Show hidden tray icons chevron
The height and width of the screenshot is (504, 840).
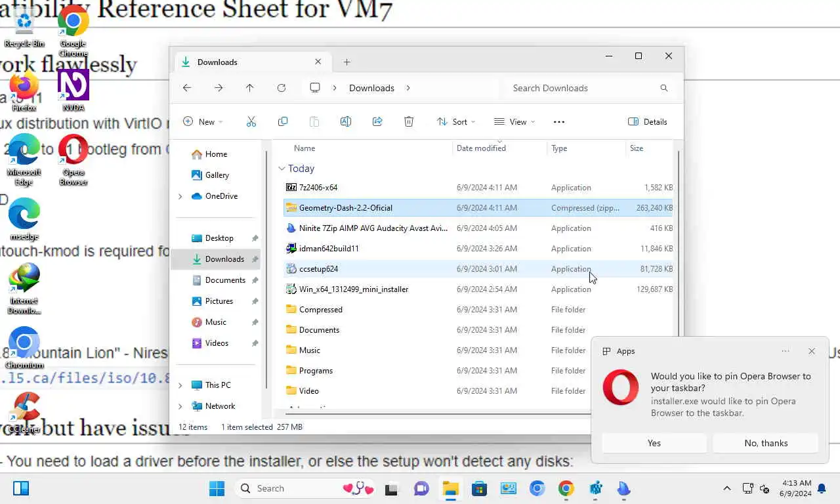click(x=727, y=488)
